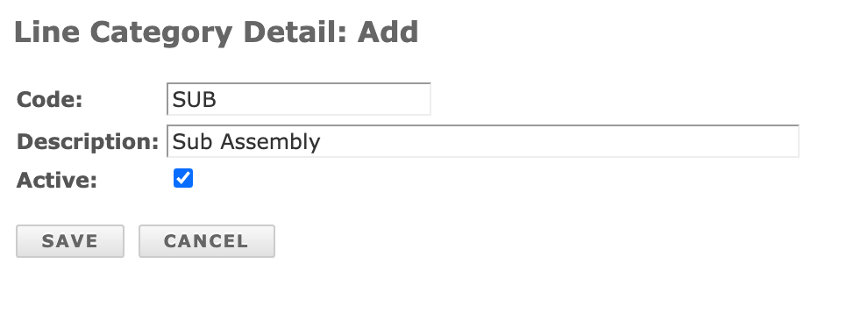Click empty area of Description field
Screen dimensions: 868x335
[559, 141]
